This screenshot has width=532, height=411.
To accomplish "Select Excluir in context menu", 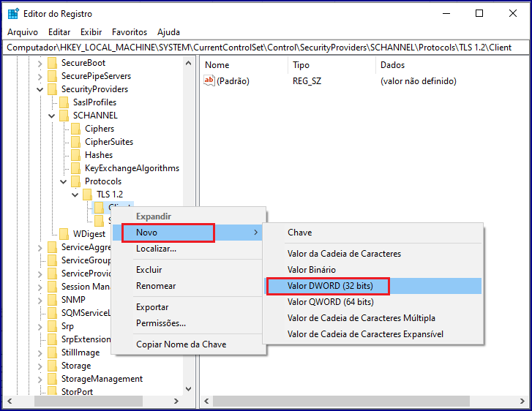I will [x=187, y=270].
